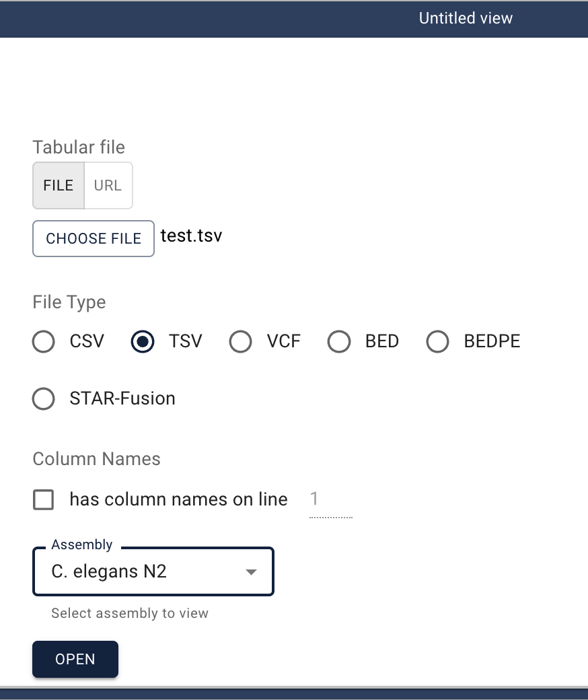Click the Untitled view title
588x700 pixels.
[x=466, y=18]
